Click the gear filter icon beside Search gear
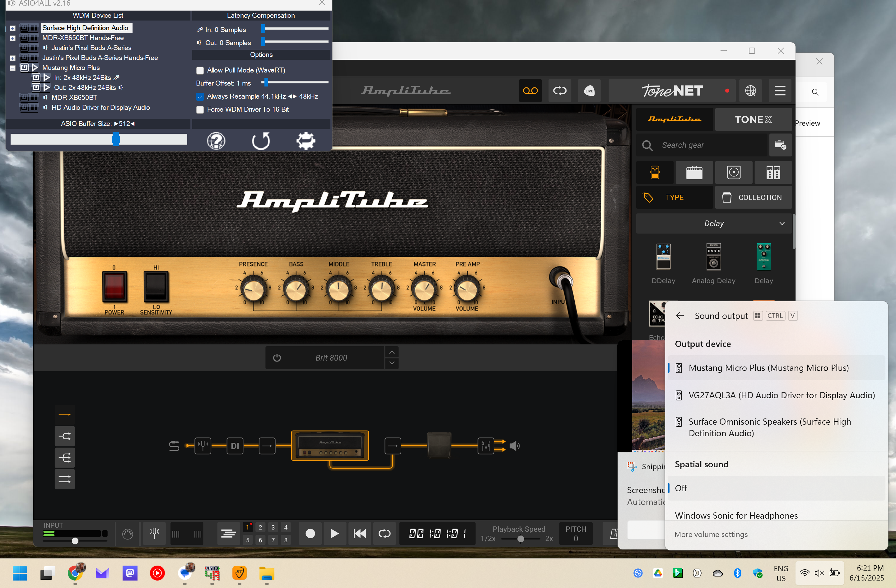The image size is (896, 588). click(x=780, y=145)
